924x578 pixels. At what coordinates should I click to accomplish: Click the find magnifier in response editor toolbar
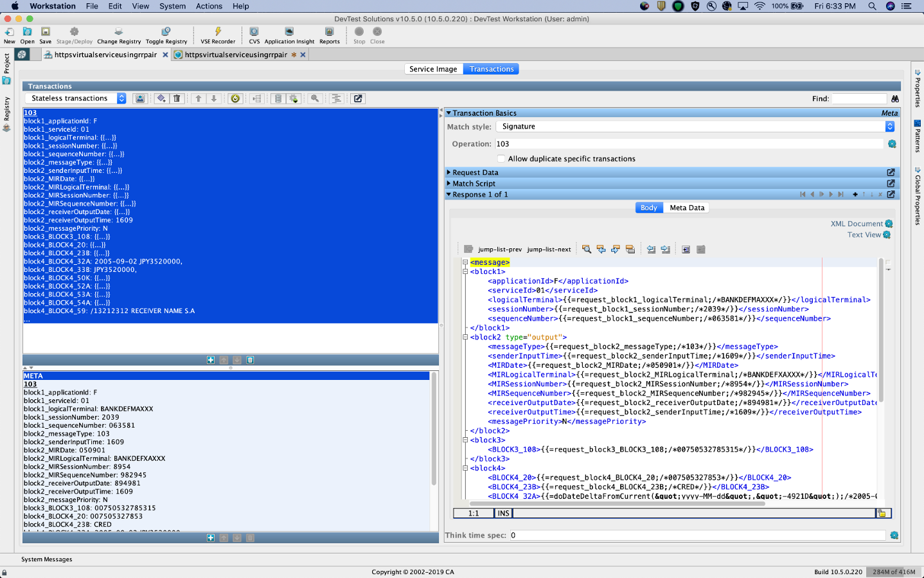click(x=587, y=249)
